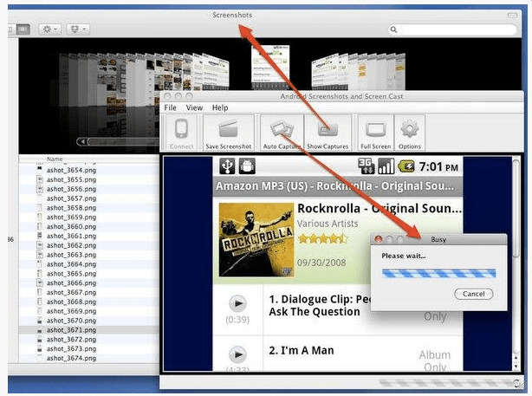The image size is (532, 396).
Task: Cancel the Busy dialog
Action: click(474, 294)
